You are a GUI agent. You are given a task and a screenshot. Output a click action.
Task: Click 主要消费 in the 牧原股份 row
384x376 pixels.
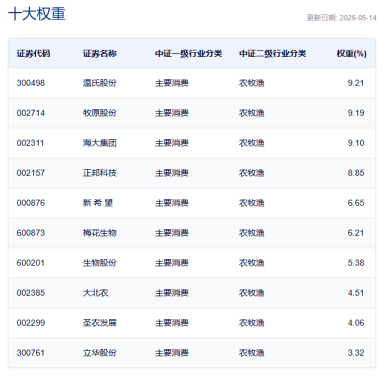tap(172, 113)
